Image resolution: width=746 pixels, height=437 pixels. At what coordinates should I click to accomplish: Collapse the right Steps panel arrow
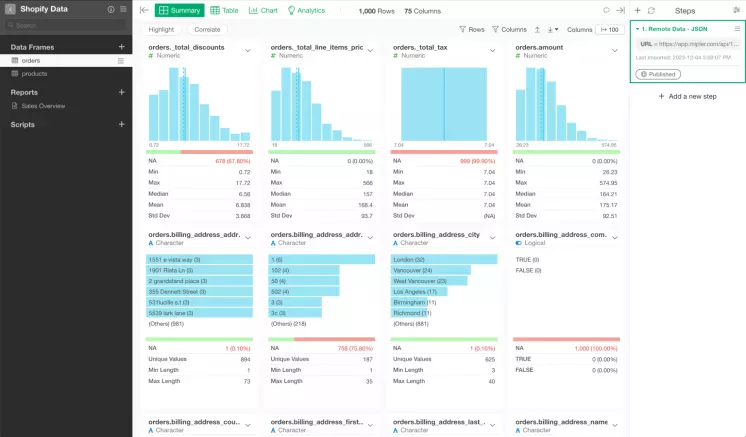(620, 10)
